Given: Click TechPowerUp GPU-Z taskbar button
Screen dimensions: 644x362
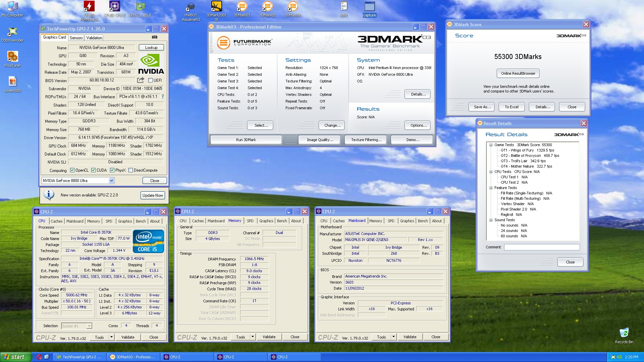Looking at the screenshot, I should pos(80,357).
